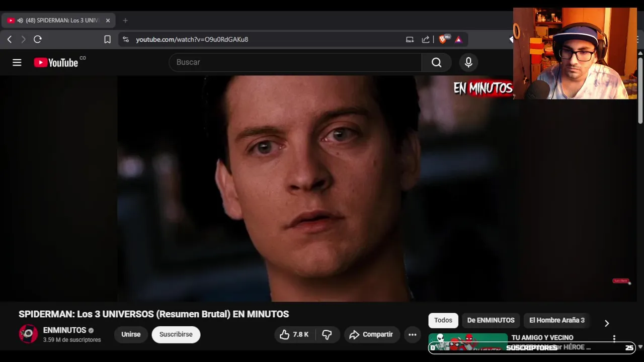The width and height of the screenshot is (644, 362).
Task: Open the three-dot more actions menu
Action: click(x=413, y=334)
